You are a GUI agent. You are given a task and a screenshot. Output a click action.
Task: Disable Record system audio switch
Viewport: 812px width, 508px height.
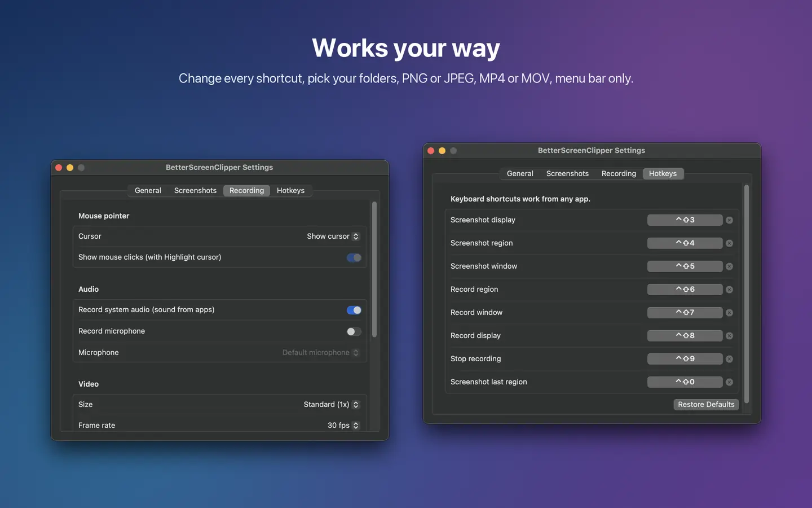[x=354, y=310]
